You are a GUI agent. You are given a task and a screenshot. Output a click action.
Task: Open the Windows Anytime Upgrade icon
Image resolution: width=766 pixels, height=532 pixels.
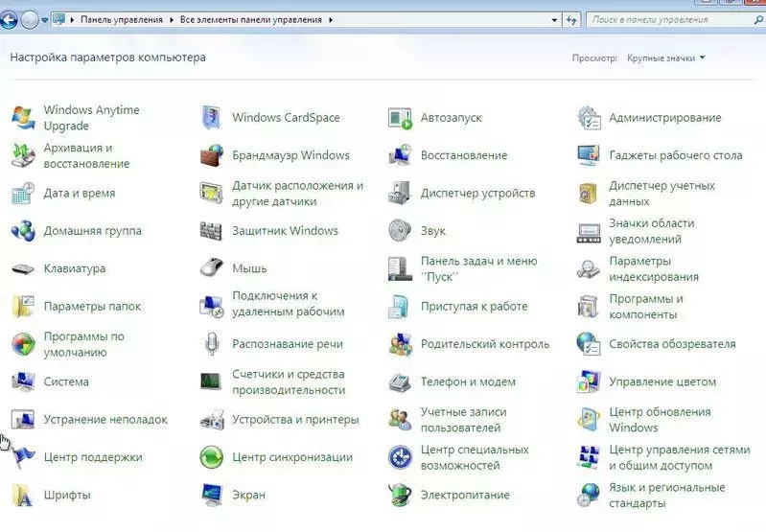click(23, 118)
